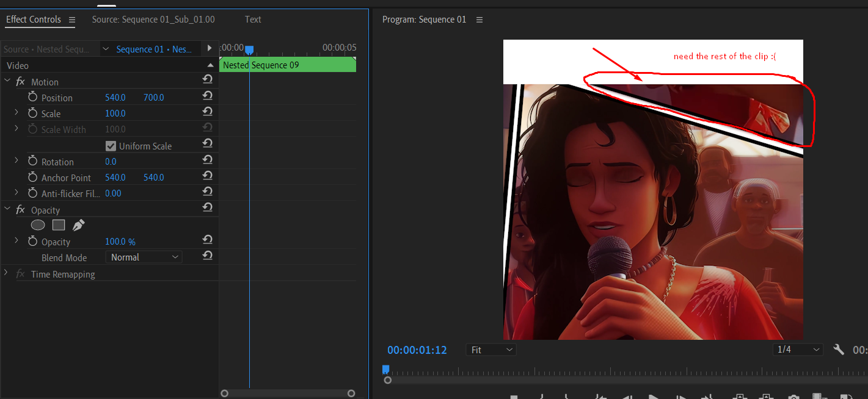Click the wrench settings icon in Program monitor
This screenshot has width=868, height=399.
click(x=839, y=350)
